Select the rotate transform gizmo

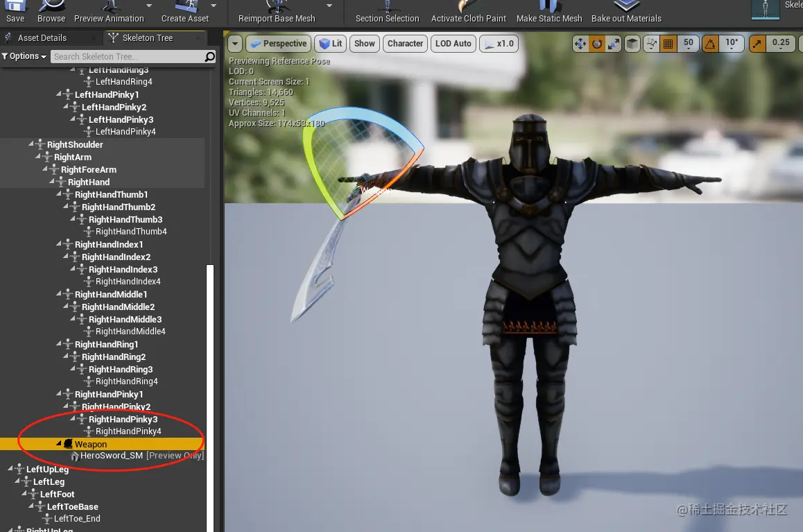[x=597, y=44]
